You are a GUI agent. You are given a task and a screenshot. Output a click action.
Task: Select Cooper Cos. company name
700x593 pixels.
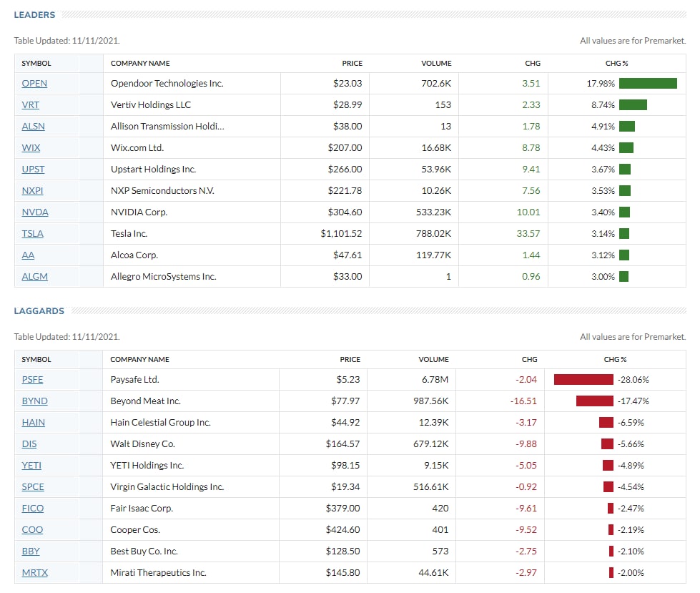(135, 529)
